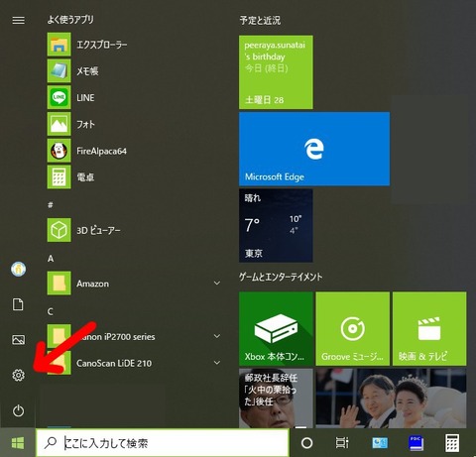This screenshot has height=457, width=476.
Task: Open the calendar birthday tile
Action: click(276, 72)
